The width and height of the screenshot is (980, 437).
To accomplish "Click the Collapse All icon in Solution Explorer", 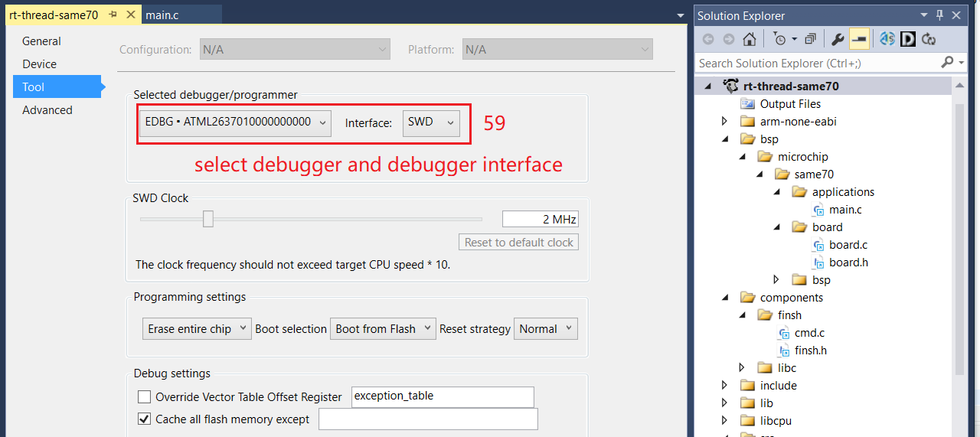I will click(x=811, y=39).
